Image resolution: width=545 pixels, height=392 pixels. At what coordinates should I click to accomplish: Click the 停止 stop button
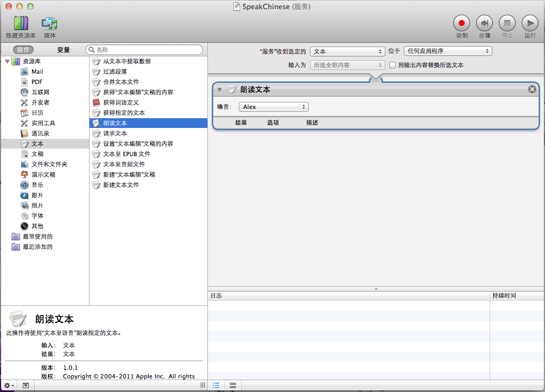[x=507, y=23]
